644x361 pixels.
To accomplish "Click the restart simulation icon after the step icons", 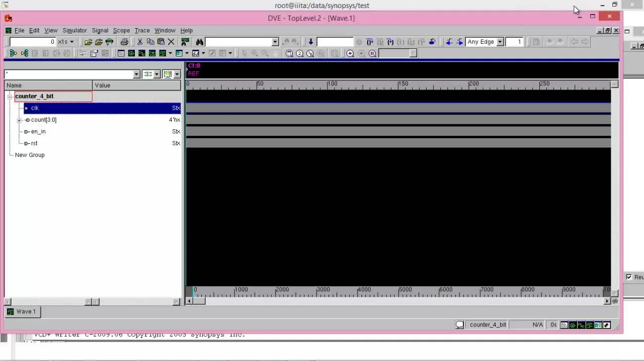I will point(432,42).
